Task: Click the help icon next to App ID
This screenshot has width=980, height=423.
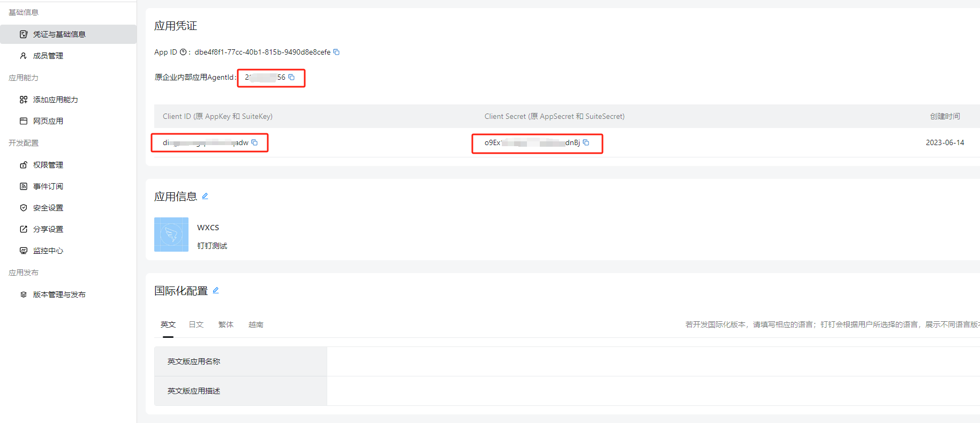Action: tap(183, 52)
